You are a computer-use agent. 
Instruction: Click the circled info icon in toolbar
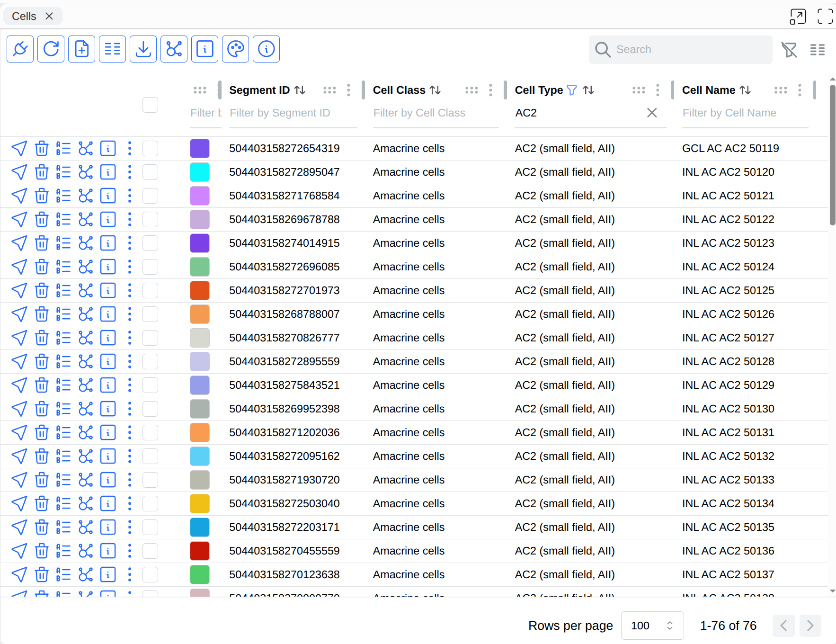pos(266,49)
